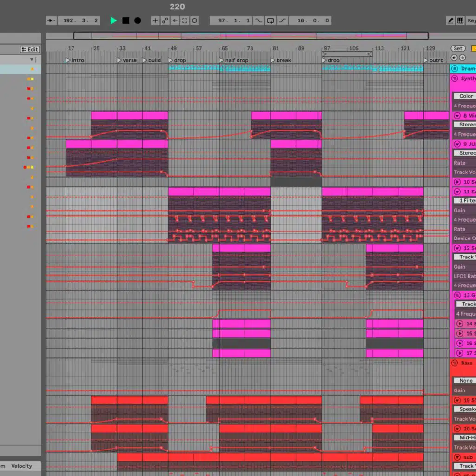Screen dimensions: 476x476
Task: Collapse track 11 fold arrow
Action: (x=457, y=192)
